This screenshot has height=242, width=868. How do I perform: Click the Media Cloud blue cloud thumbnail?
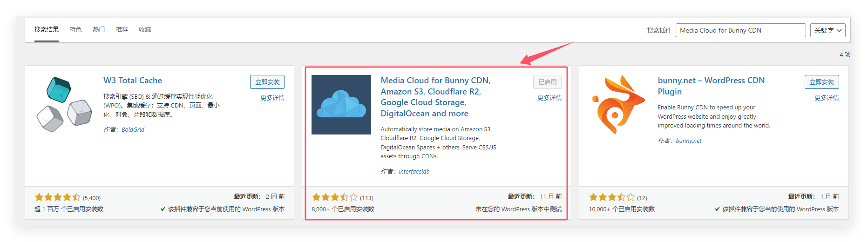click(341, 105)
